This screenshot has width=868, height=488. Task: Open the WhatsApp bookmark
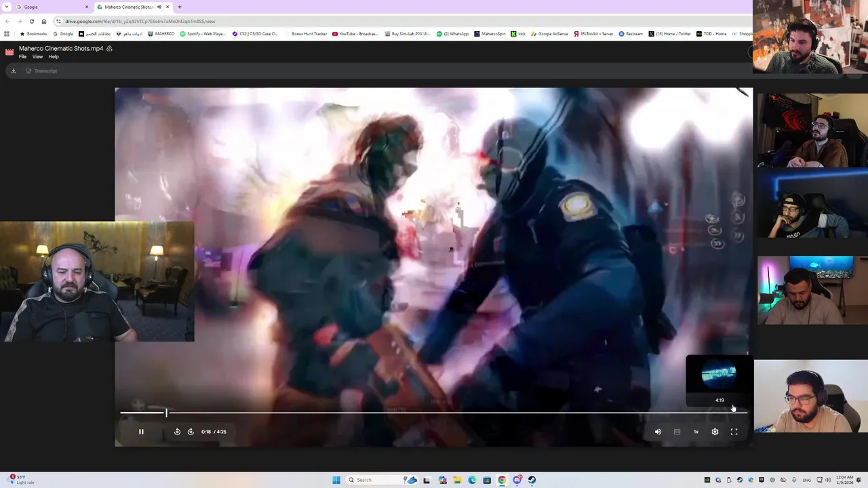[x=452, y=34]
